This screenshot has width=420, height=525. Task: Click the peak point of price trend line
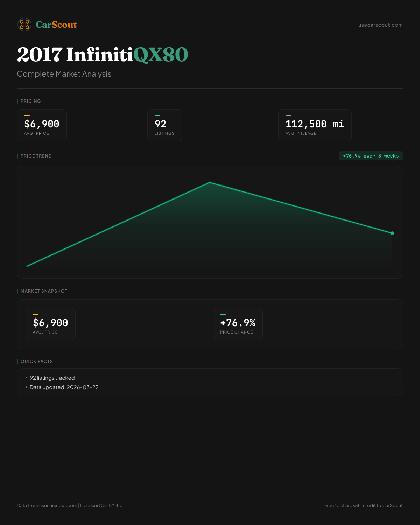(x=210, y=182)
